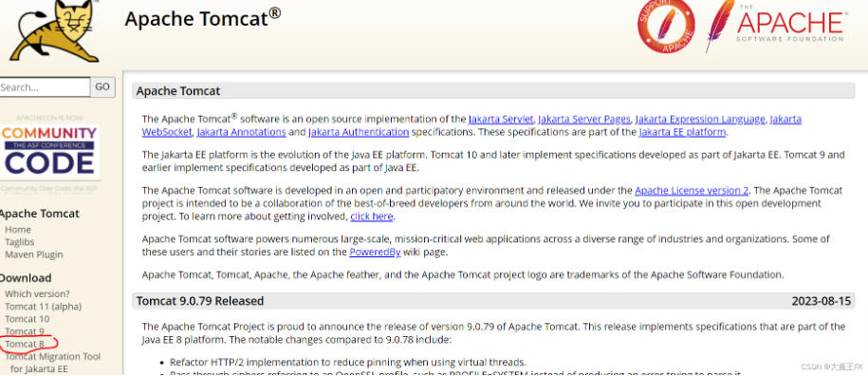Open the Support Apache round badge
The width and height of the screenshot is (868, 376).
665,25
